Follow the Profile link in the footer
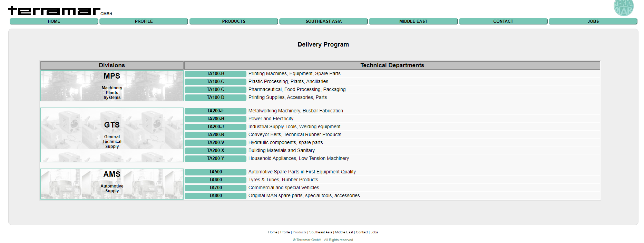644x243 pixels. (x=285, y=232)
